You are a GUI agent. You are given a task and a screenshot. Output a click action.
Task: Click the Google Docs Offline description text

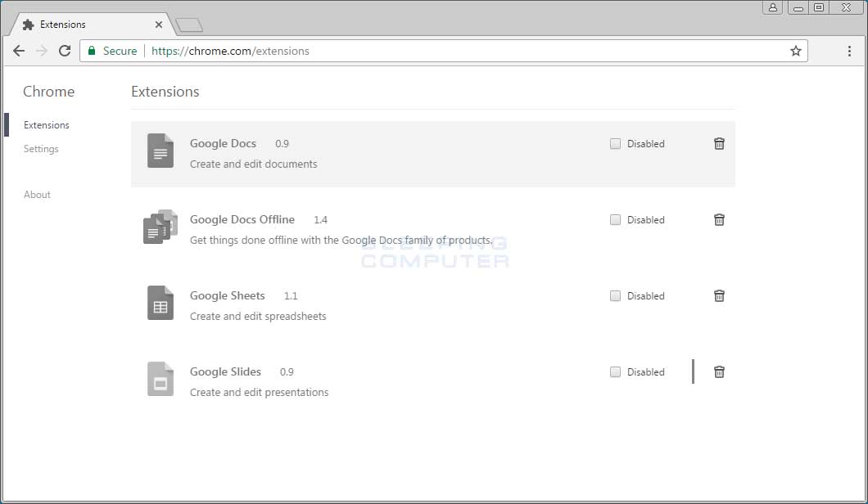click(341, 240)
